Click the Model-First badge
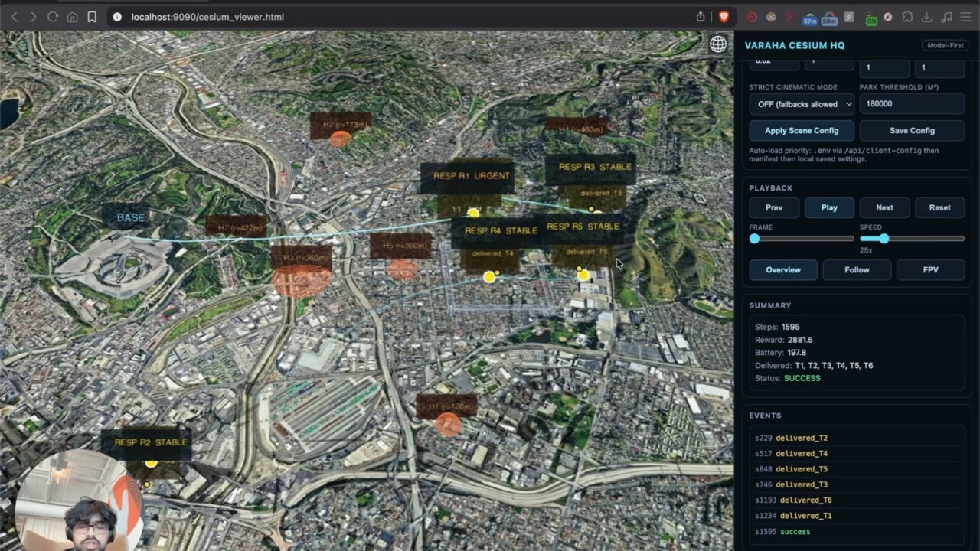The image size is (980, 551). (x=946, y=45)
